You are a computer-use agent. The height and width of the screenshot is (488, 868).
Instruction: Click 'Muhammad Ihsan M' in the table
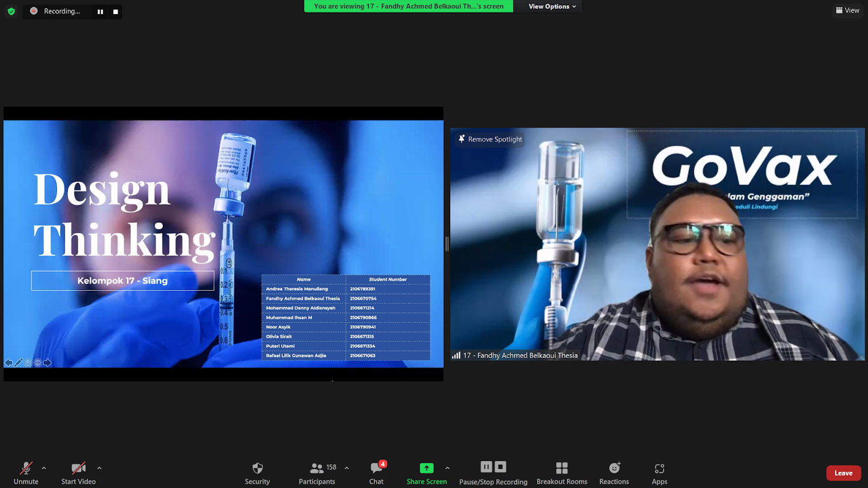289,317
